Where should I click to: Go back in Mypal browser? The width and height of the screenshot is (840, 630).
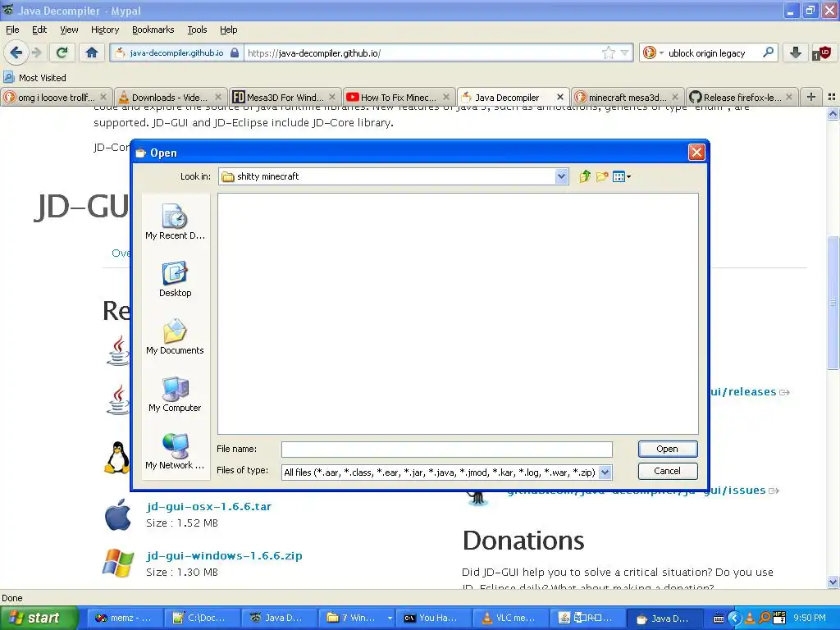coord(16,52)
